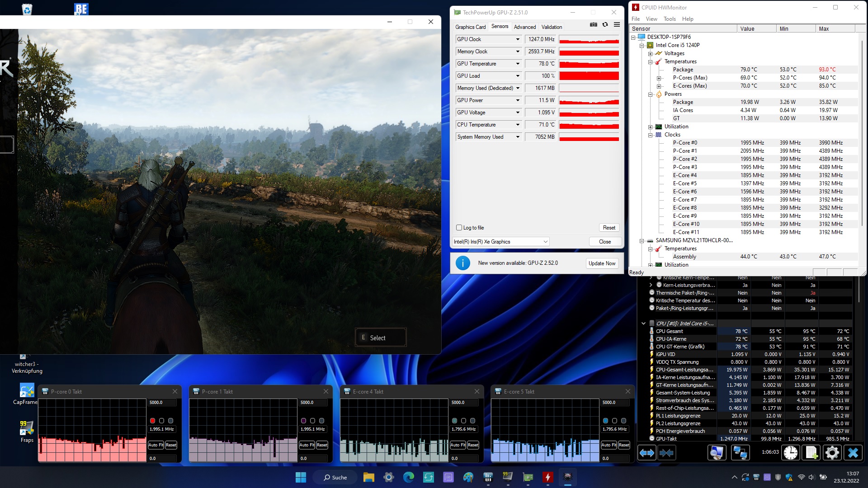This screenshot has width=868, height=488.
Task: Click the GPU Load red graph bar
Action: click(589, 76)
